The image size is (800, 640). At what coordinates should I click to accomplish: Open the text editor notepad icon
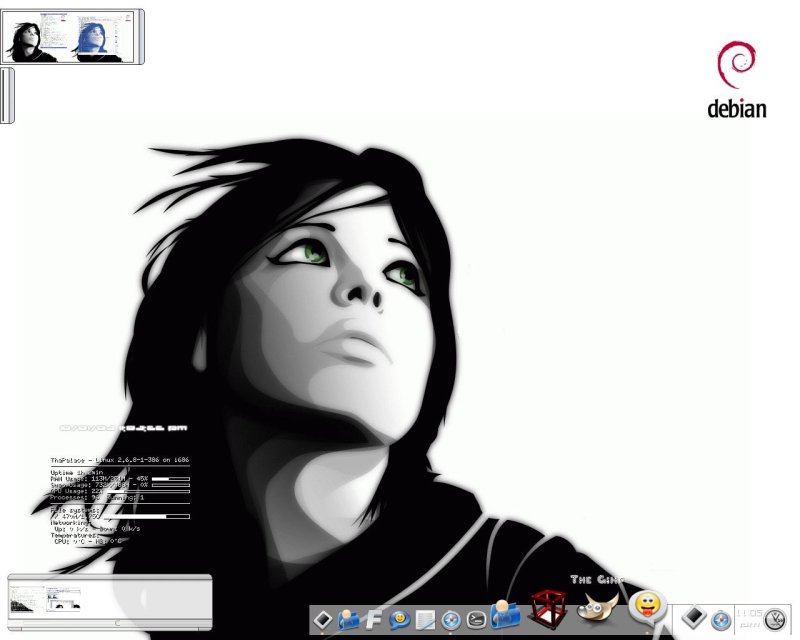pos(425,621)
